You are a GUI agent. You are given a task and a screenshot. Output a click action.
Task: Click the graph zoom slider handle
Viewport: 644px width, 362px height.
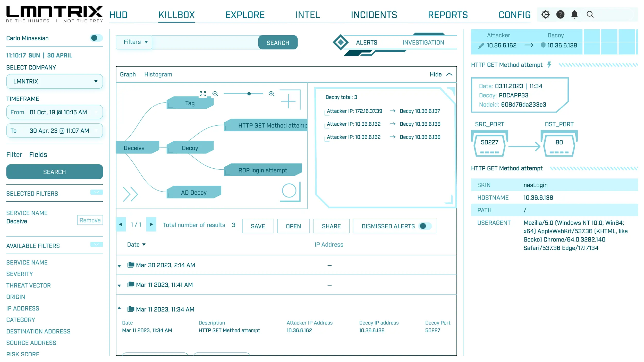pyautogui.click(x=249, y=94)
